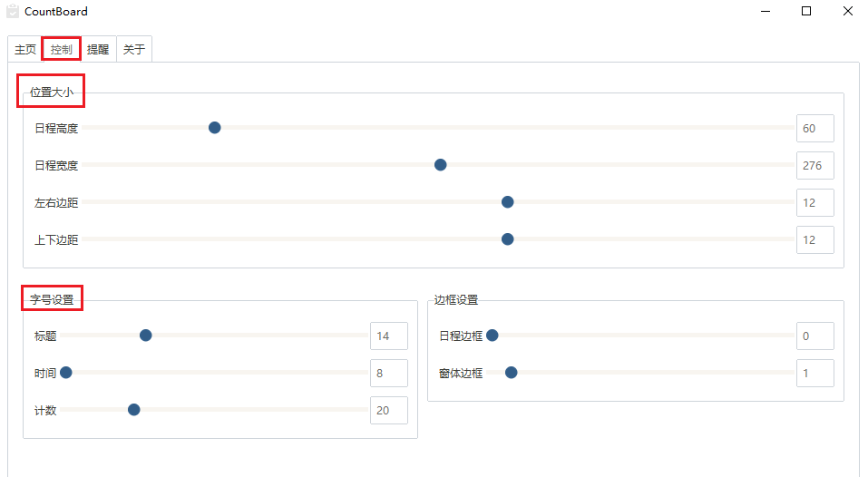Click the 窗体边框 slider handle
Screen dimensions: 868x477
[x=512, y=373]
